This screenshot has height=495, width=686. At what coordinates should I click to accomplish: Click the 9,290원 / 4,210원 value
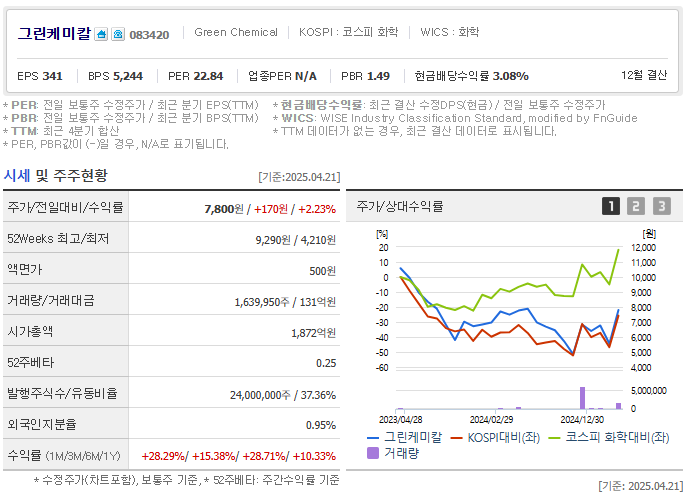click(x=296, y=240)
